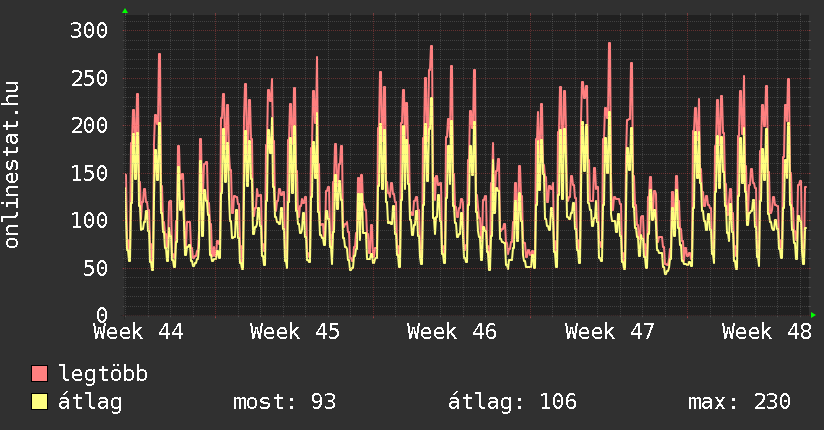
Task: Click the 300 y-axis value
Action: [x=89, y=30]
